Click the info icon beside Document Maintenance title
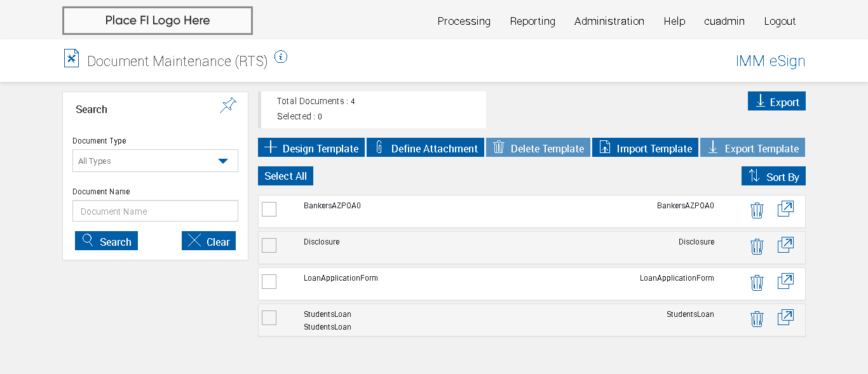The image size is (868, 374). click(281, 57)
